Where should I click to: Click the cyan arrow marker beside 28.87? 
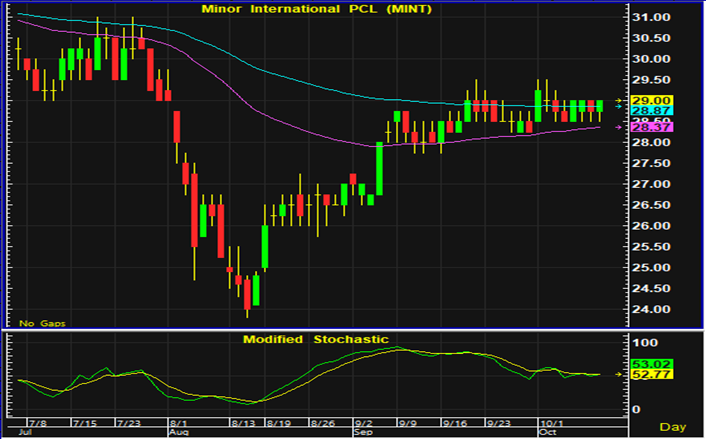pyautogui.click(x=619, y=107)
